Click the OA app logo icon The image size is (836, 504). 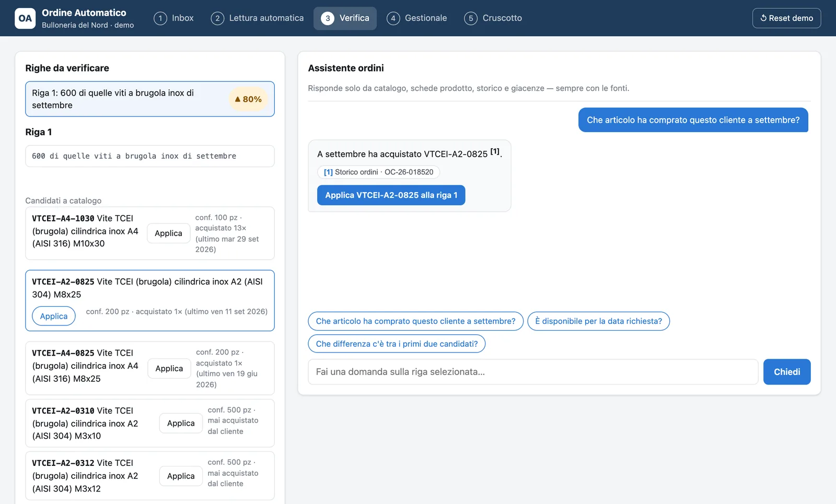click(25, 18)
